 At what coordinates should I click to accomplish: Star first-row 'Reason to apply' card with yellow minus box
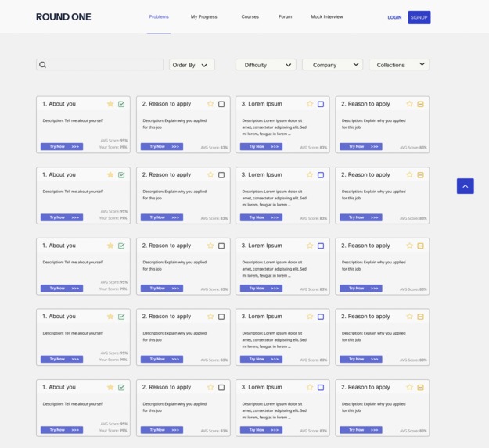click(409, 104)
